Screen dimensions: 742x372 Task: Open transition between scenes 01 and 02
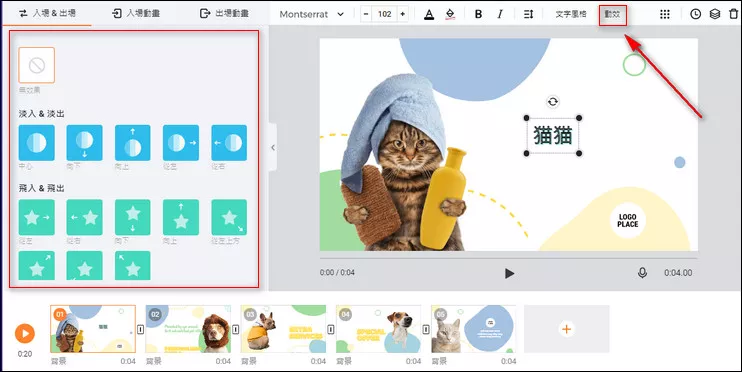(x=141, y=329)
